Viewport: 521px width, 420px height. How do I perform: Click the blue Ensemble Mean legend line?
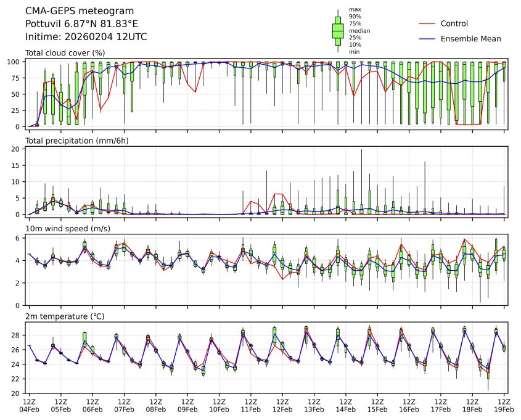coord(427,39)
